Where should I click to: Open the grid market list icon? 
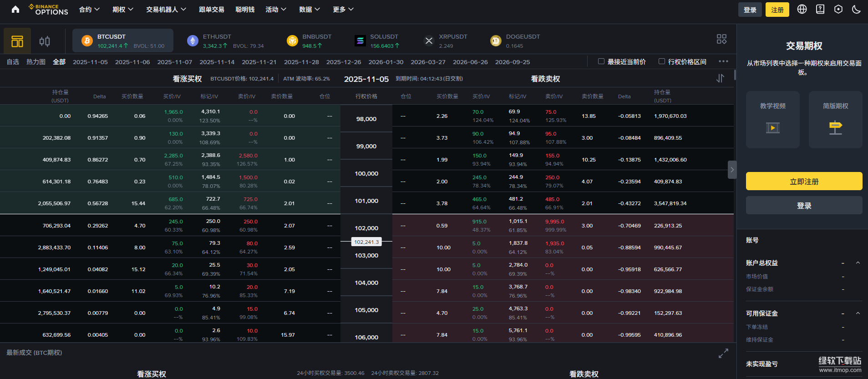(x=721, y=39)
